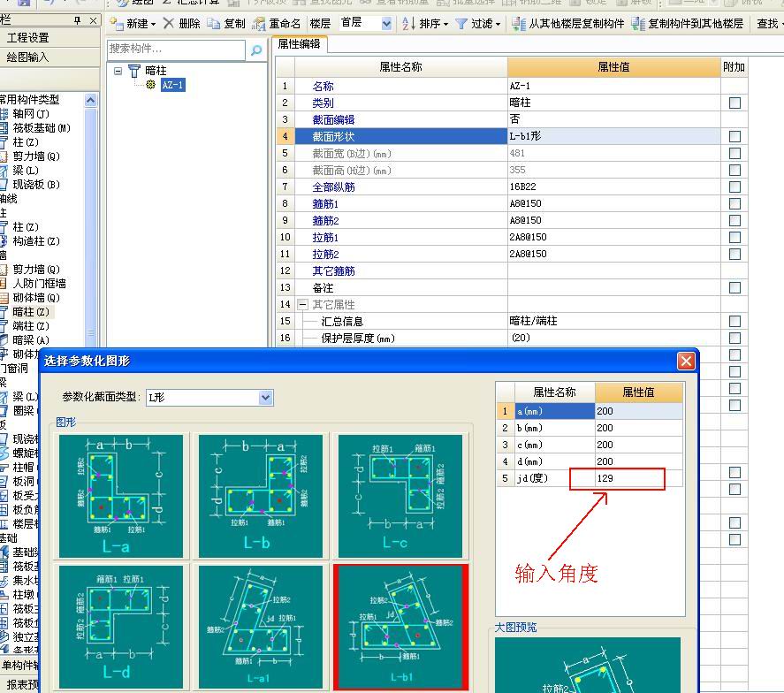Click the 全部纵筋 value cell 16B22
784x693 pixels.
613,187
